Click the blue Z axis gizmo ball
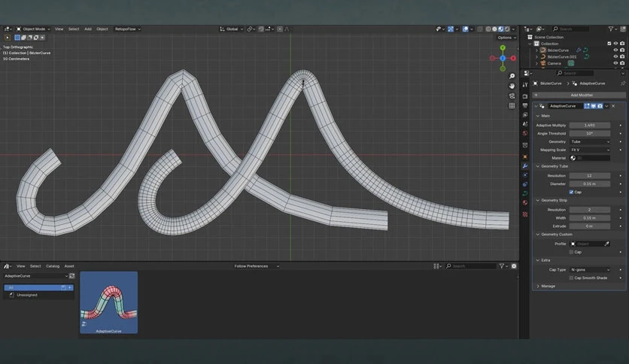 pos(503,58)
